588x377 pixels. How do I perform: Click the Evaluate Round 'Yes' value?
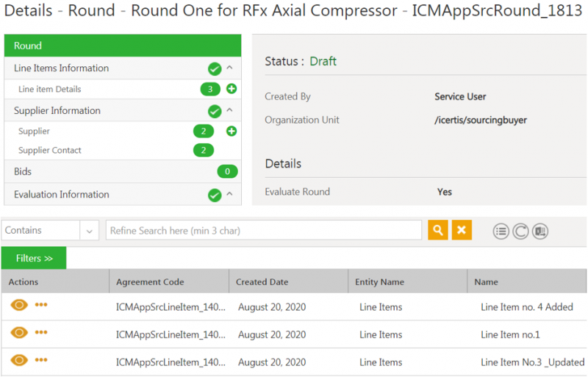[x=445, y=192]
